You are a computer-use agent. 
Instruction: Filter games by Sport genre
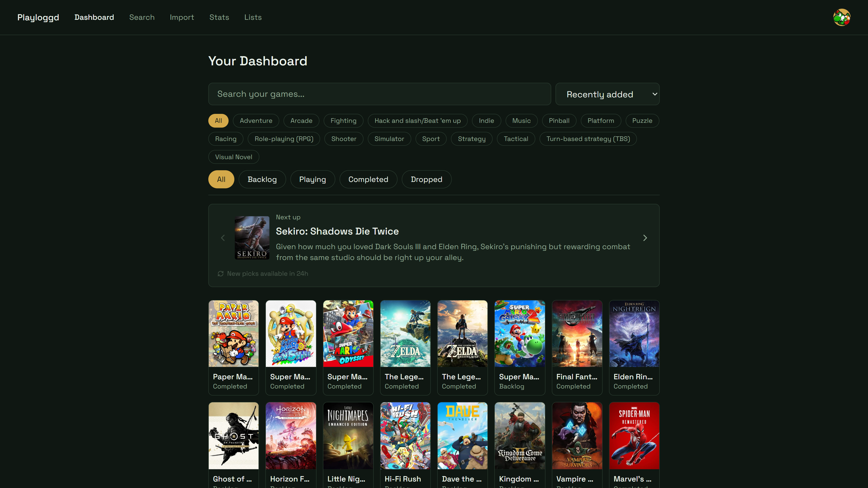pyautogui.click(x=431, y=139)
